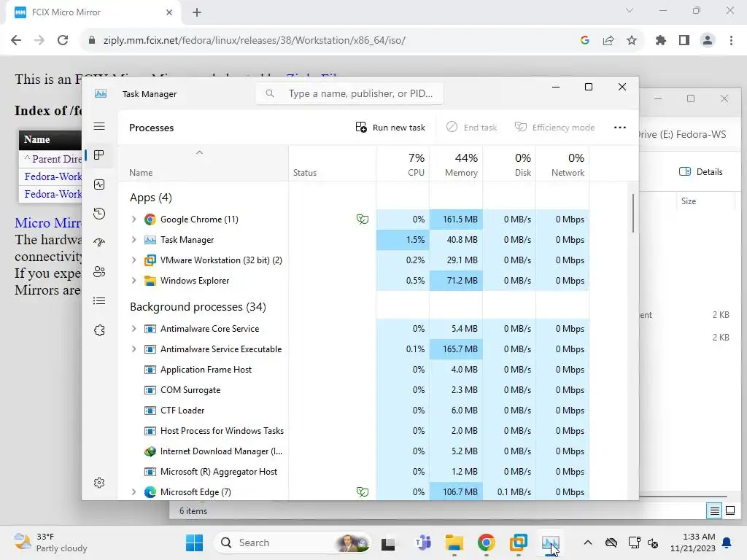The image size is (747, 560).
Task: Show hidden system tray icons
Action: [x=588, y=542]
